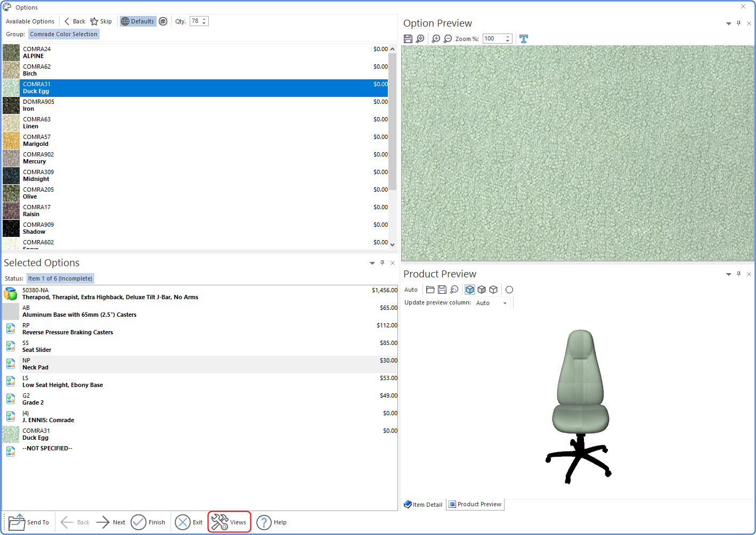756x535 pixels.
Task: Save the option preview image
Action: tap(408, 39)
